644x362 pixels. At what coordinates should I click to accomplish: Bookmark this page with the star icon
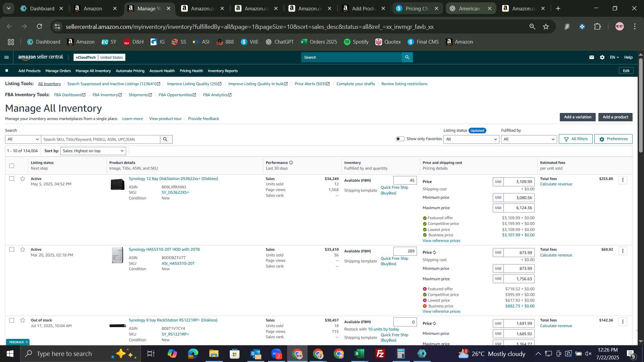tap(546, 26)
